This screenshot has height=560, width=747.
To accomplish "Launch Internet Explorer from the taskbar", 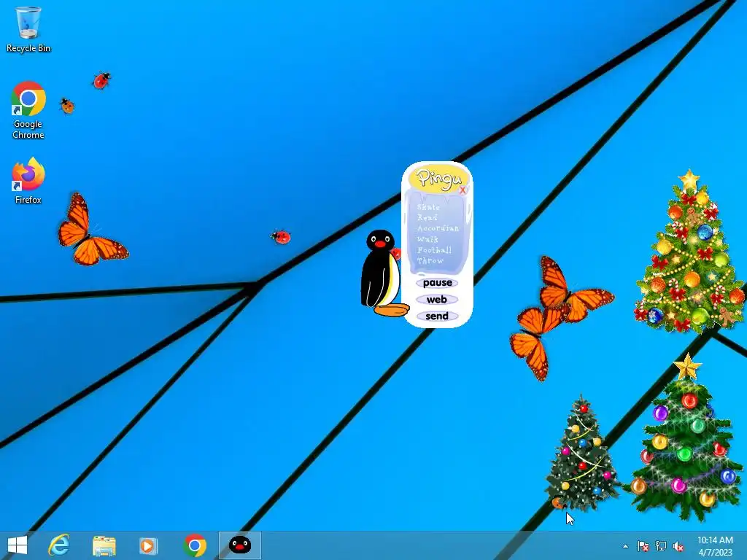I will [59, 545].
